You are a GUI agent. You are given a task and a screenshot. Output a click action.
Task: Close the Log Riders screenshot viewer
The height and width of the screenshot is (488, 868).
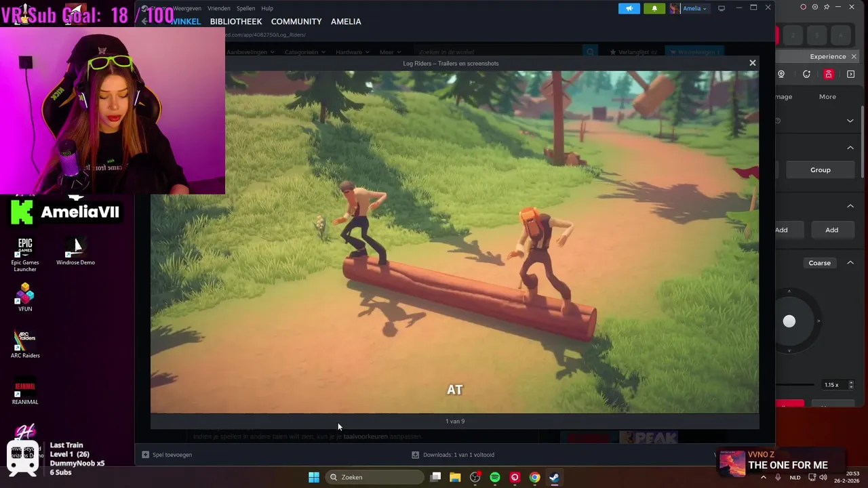(x=752, y=62)
